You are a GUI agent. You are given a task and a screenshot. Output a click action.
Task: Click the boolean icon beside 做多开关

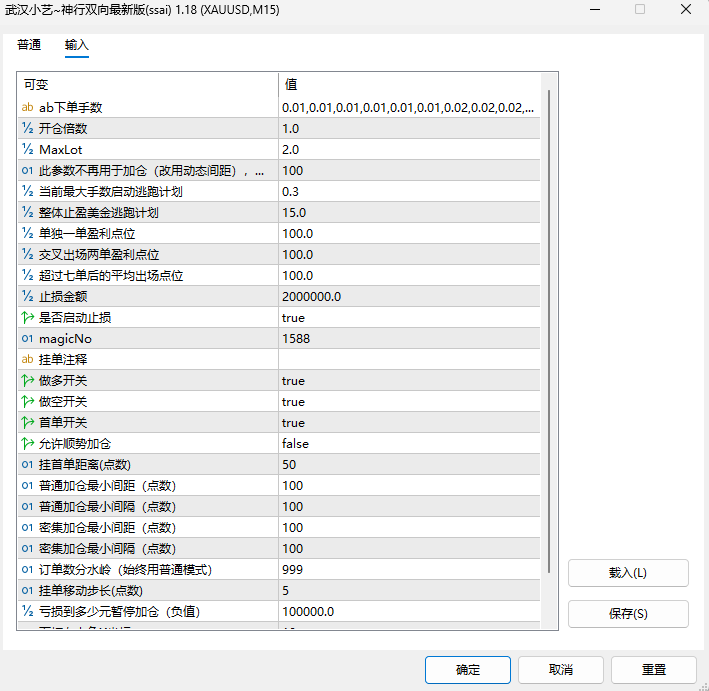point(28,380)
